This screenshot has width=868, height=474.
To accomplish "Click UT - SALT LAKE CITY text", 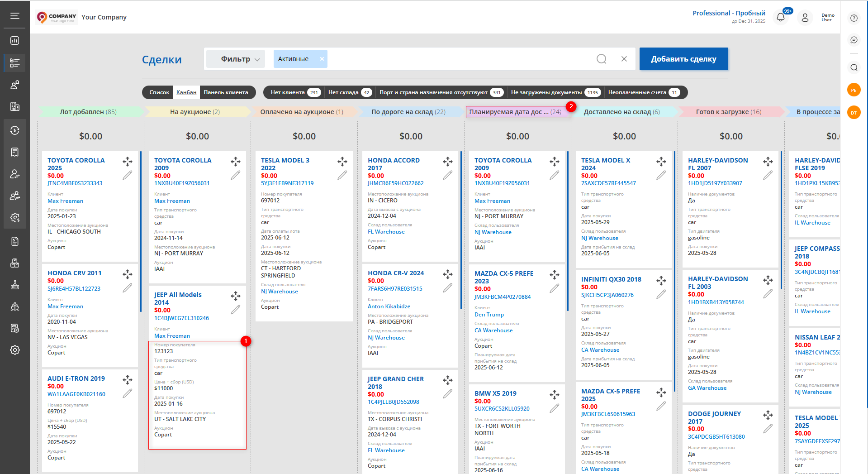I will (180, 419).
